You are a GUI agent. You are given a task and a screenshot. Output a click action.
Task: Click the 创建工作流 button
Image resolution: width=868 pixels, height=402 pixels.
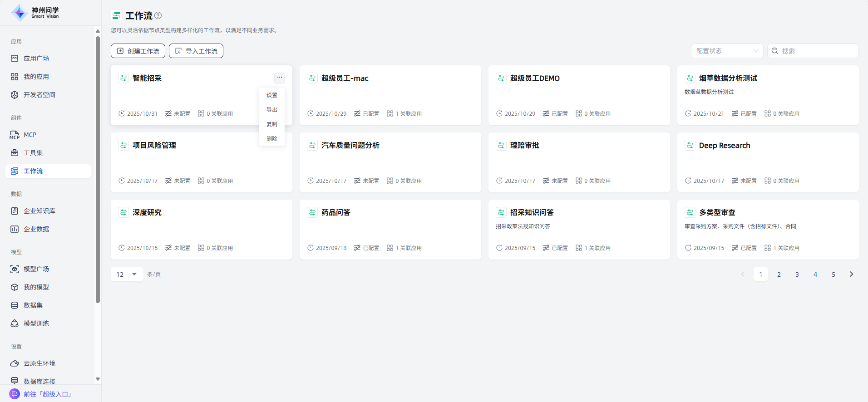point(138,51)
